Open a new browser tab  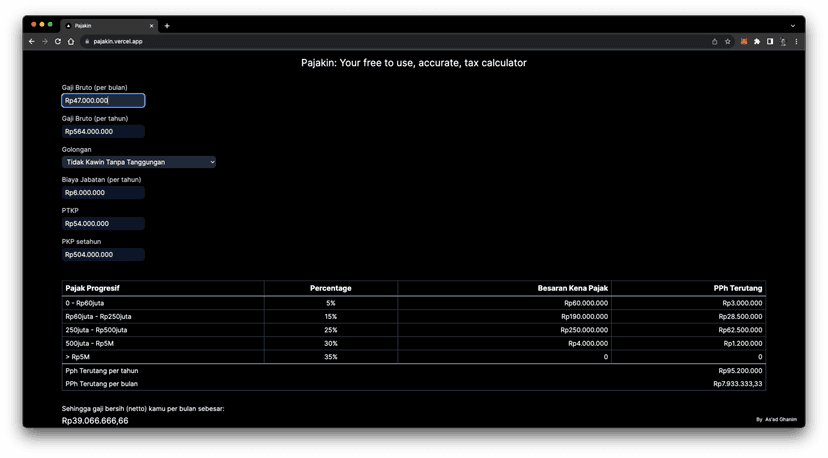tap(167, 25)
